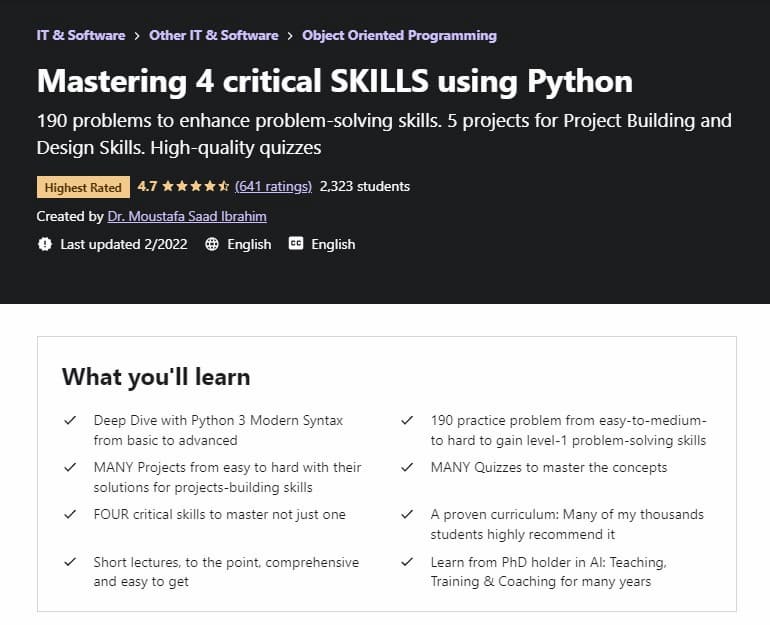Click the course title Mastering 4 critical SKILLS
The image size is (770, 625).
coord(334,81)
